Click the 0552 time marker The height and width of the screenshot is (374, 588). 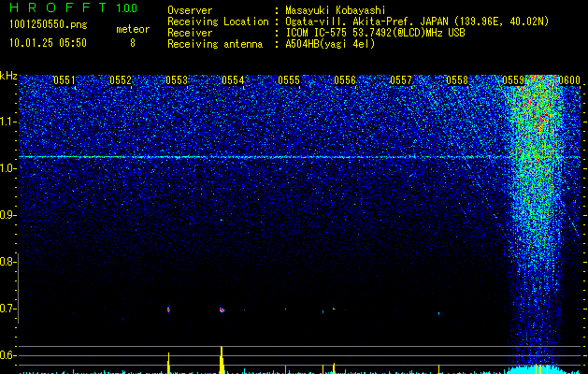121,80
